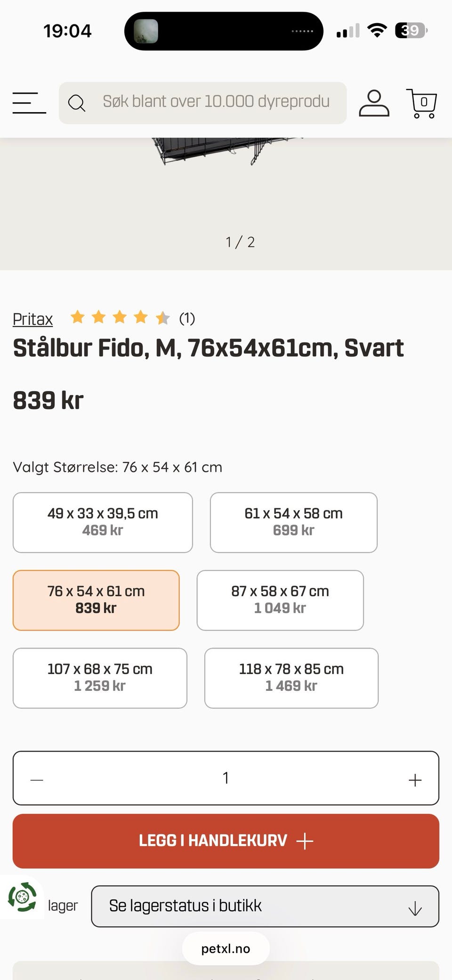Tap the green cookie settings icon
Screen dimensions: 452x980
(x=22, y=897)
